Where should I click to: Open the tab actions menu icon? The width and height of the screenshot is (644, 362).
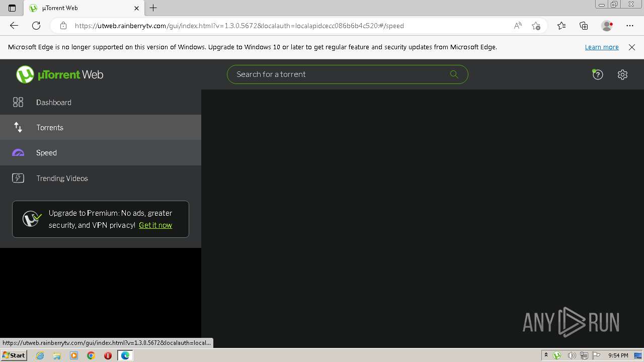[x=12, y=8]
